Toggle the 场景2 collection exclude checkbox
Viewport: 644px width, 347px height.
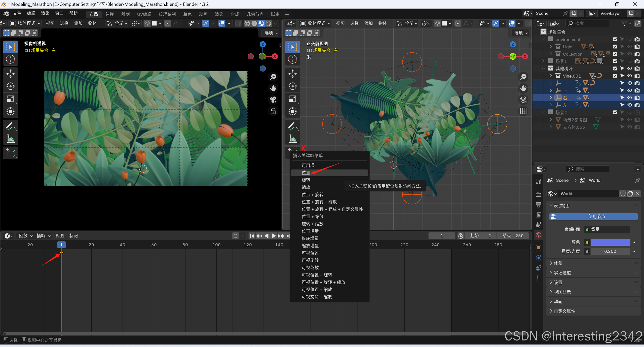[x=615, y=112]
